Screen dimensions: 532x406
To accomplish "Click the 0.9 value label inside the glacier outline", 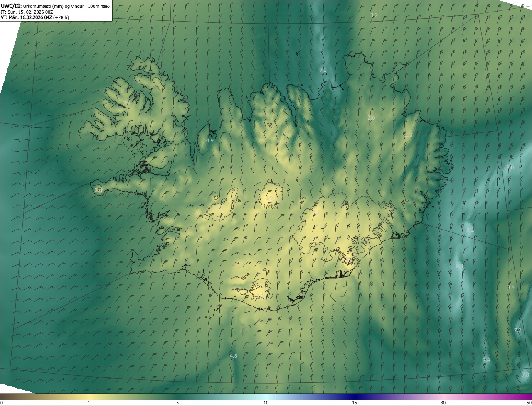I will [x=269, y=198].
